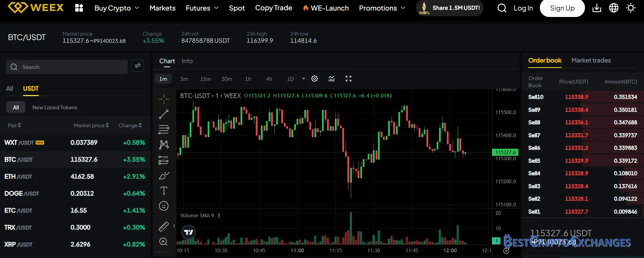
Task: Open the chart indicators icon
Action: [332, 79]
